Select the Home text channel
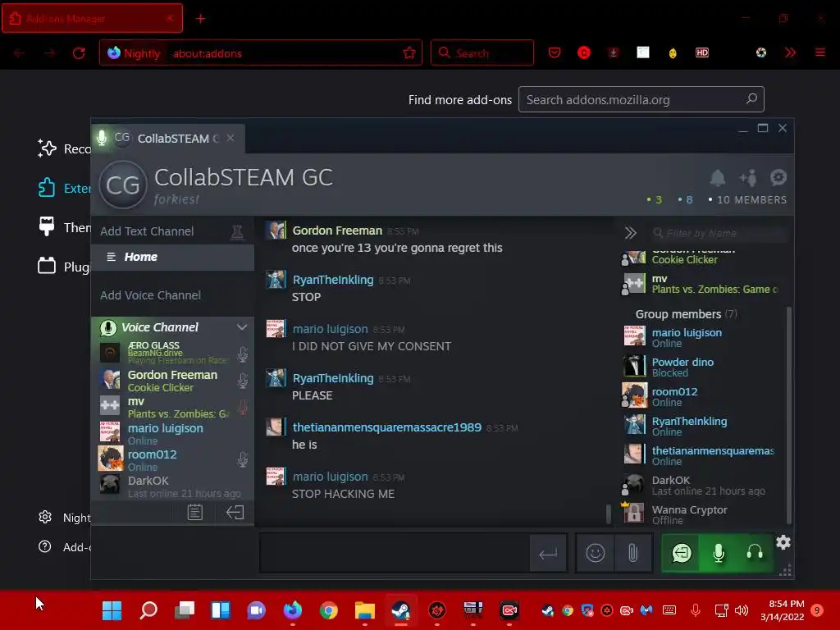840x630 pixels. [172, 257]
